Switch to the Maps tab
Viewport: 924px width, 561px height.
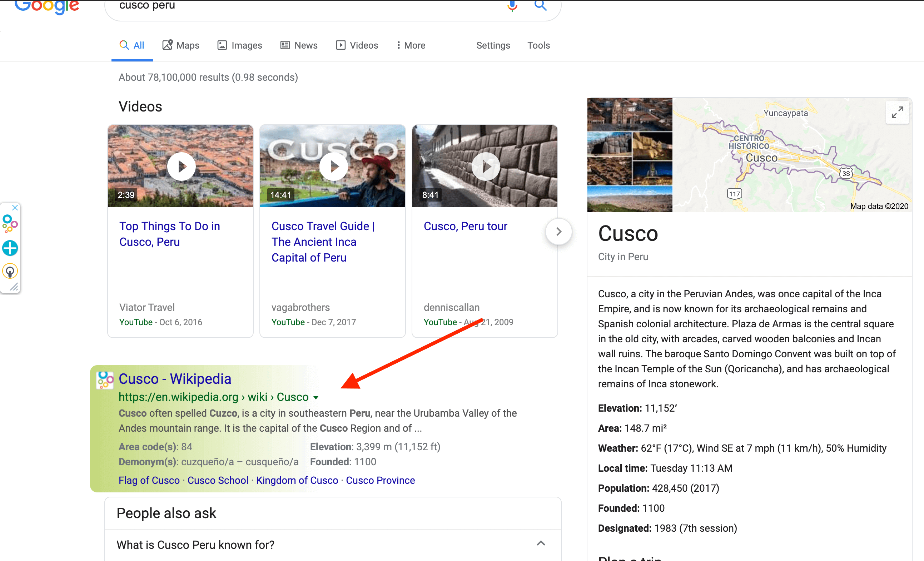pyautogui.click(x=181, y=45)
